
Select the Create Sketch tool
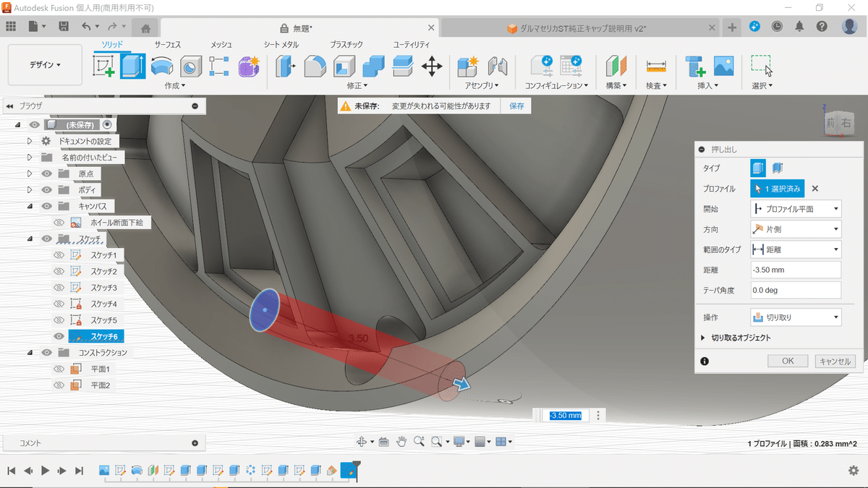104,67
